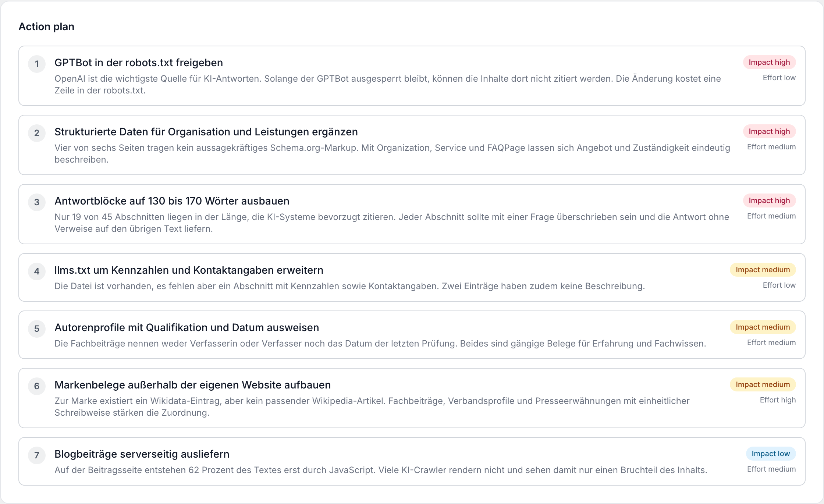Click description starting 'Die Datei ist vorhanden'
The image size is (824, 504).
(350, 286)
